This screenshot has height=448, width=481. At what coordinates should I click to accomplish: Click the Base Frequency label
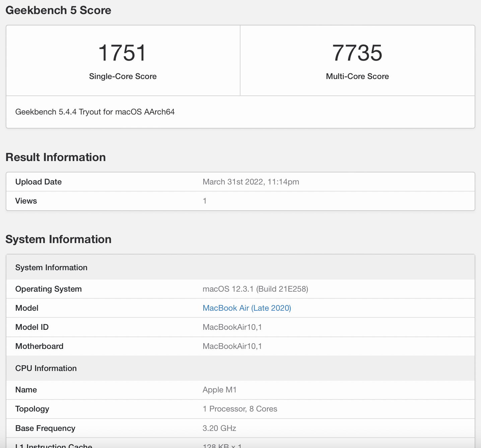point(45,428)
